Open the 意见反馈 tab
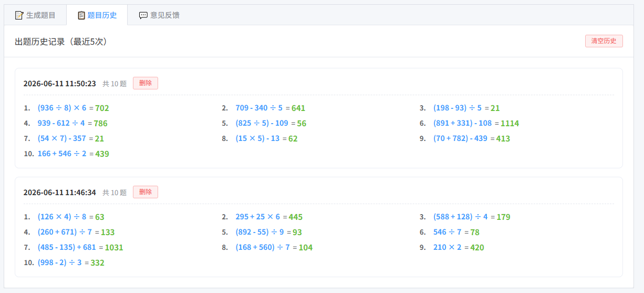The width and height of the screenshot is (644, 293). click(159, 15)
